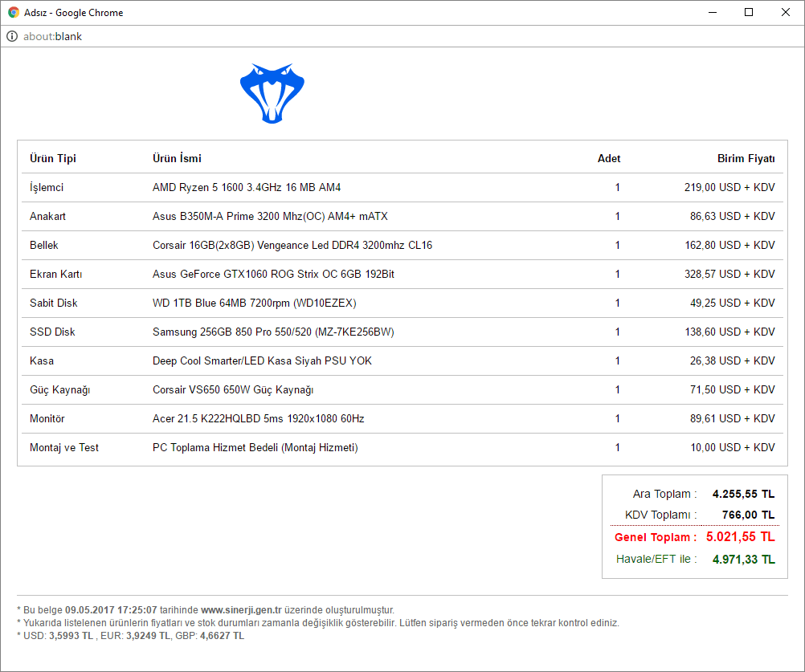Select AMD Ryzen 5 1600 product name
This screenshot has height=672, width=805.
click(x=247, y=187)
